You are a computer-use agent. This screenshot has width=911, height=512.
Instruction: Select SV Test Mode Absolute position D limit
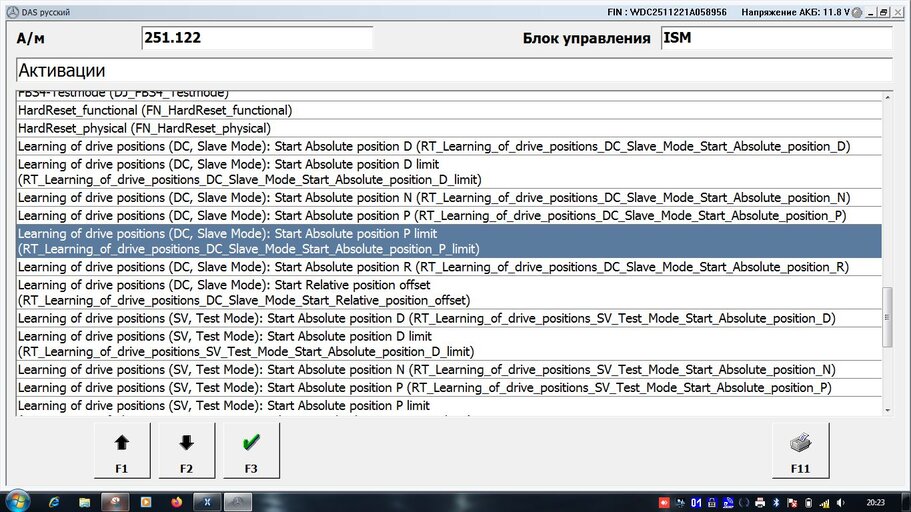pyautogui.click(x=449, y=344)
